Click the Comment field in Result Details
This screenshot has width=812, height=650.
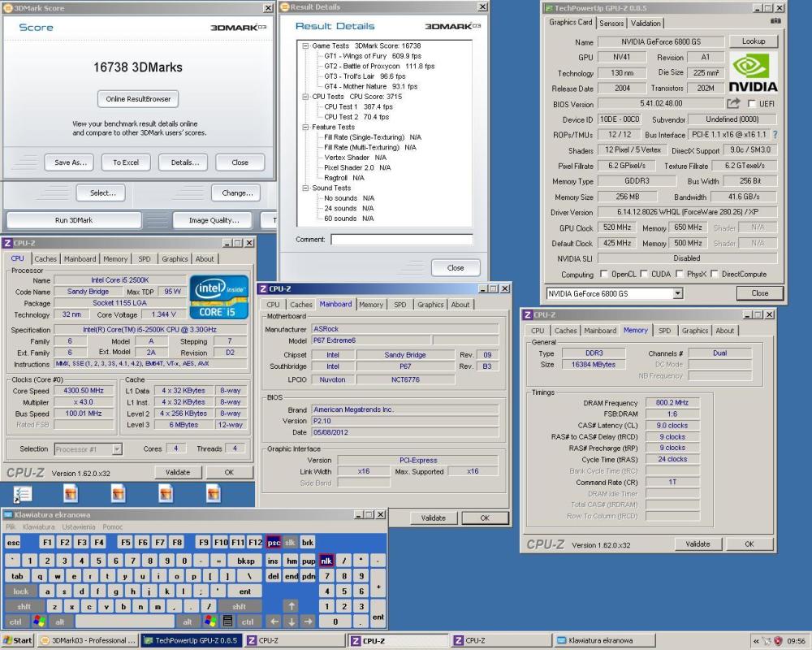402,240
